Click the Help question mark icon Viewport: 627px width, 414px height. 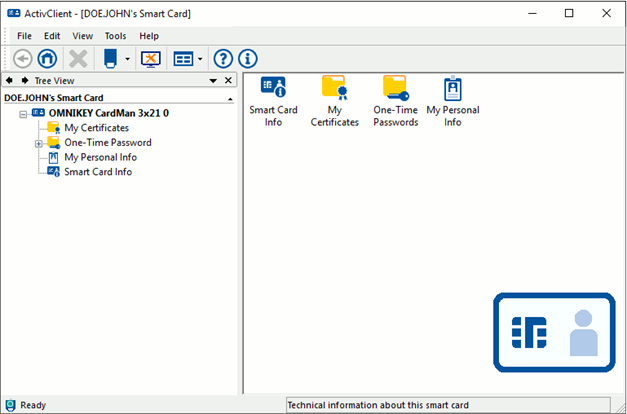pos(223,59)
